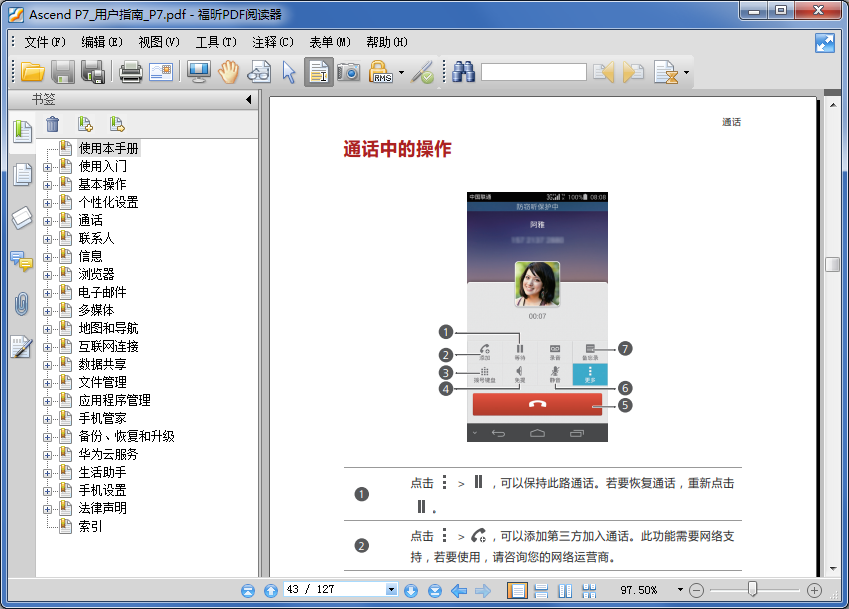Go to first page button
849x609 pixels.
(248, 591)
